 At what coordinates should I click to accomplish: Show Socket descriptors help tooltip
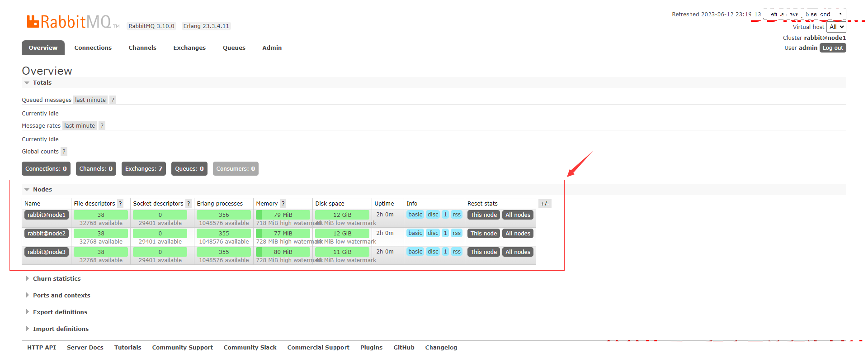[189, 204]
